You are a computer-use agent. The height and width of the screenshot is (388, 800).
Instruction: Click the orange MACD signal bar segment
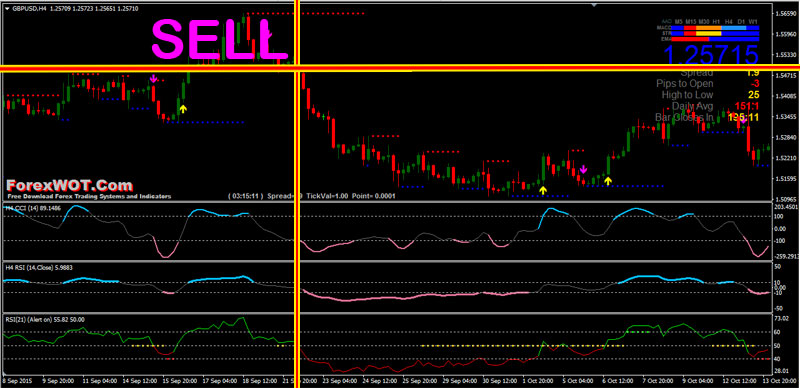click(709, 28)
